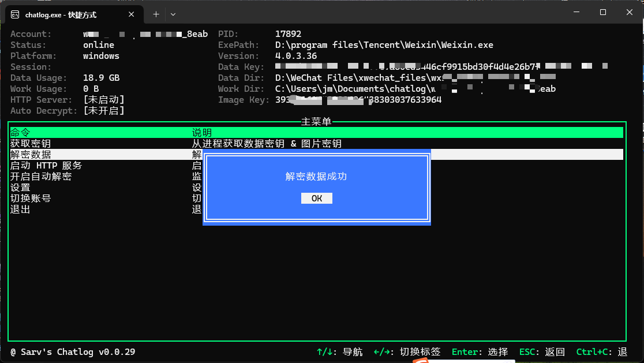Screen dimensions: 644x363
Task: Open 设置 from the main menu
Action: [x=20, y=188]
